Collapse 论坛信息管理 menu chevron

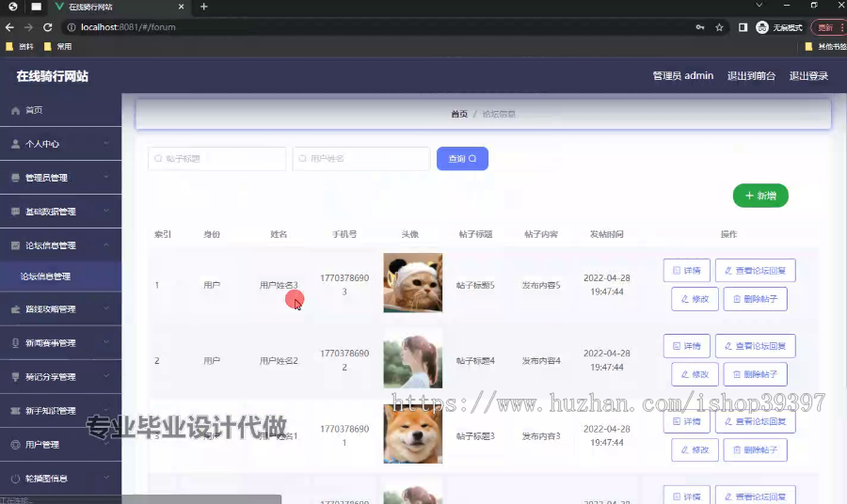[x=106, y=244]
